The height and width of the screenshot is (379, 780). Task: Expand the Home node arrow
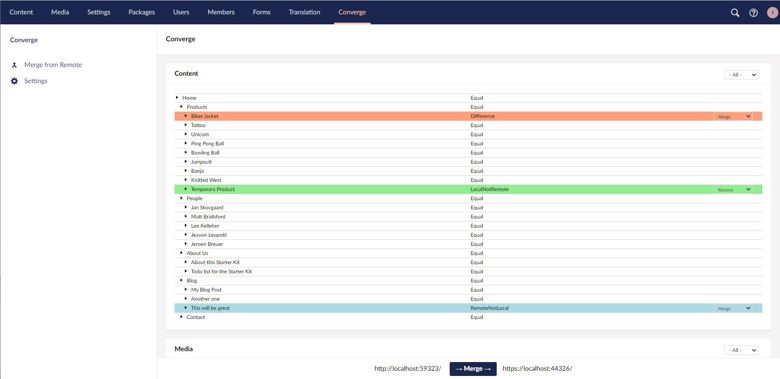coord(177,97)
